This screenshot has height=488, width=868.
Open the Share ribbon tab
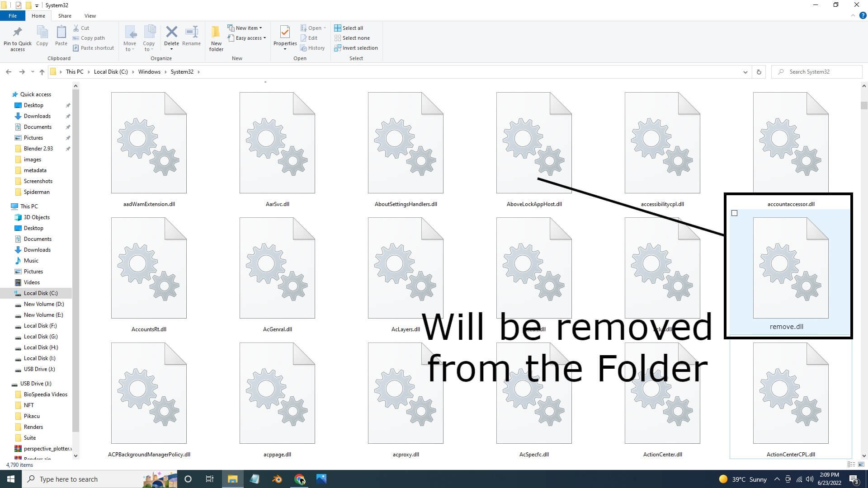tap(64, 15)
